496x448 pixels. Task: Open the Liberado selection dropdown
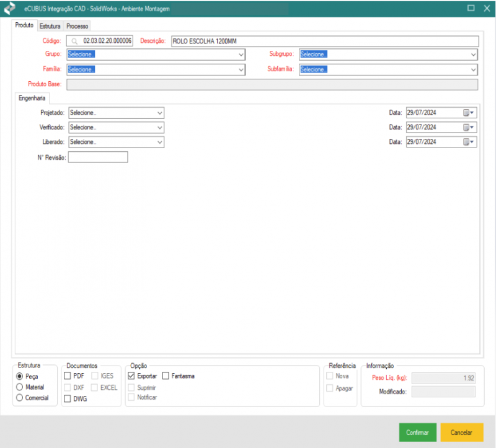pos(117,142)
